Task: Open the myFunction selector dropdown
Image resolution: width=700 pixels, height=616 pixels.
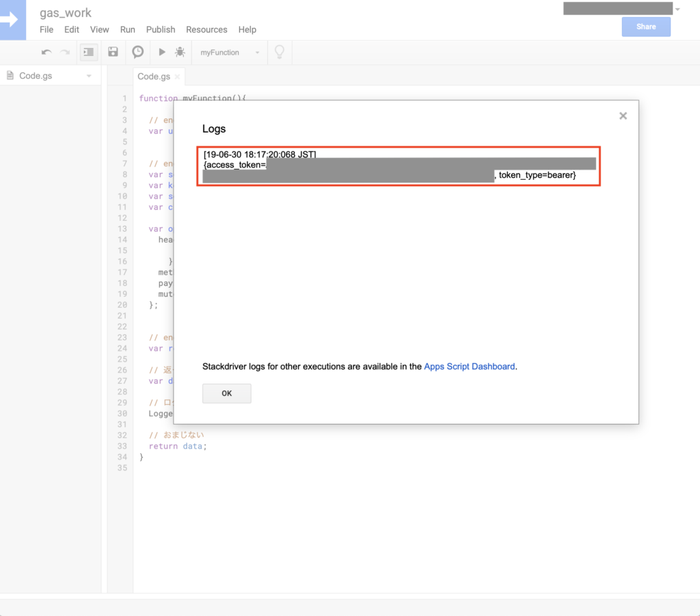Action: point(230,53)
